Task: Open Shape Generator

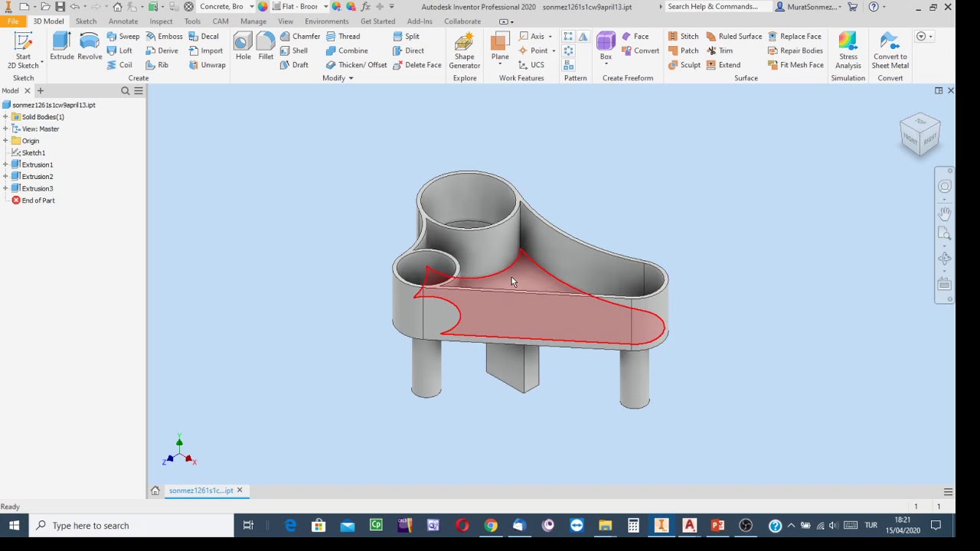Action: 464,51
